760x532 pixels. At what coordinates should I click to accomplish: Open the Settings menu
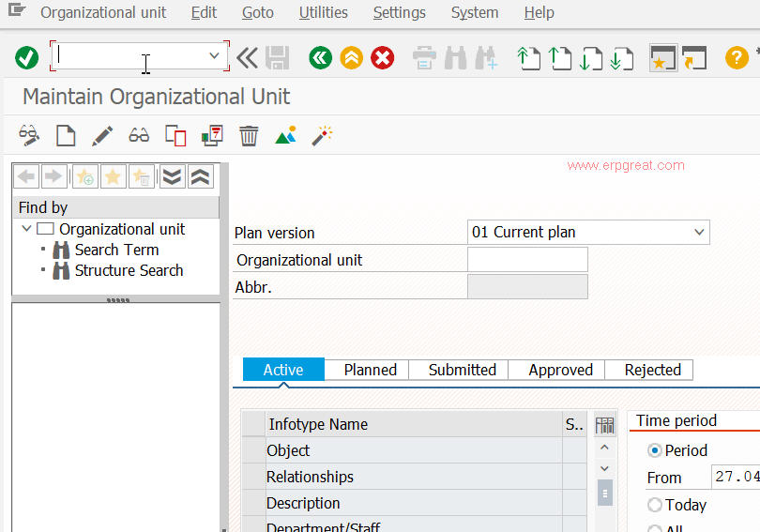coord(400,12)
